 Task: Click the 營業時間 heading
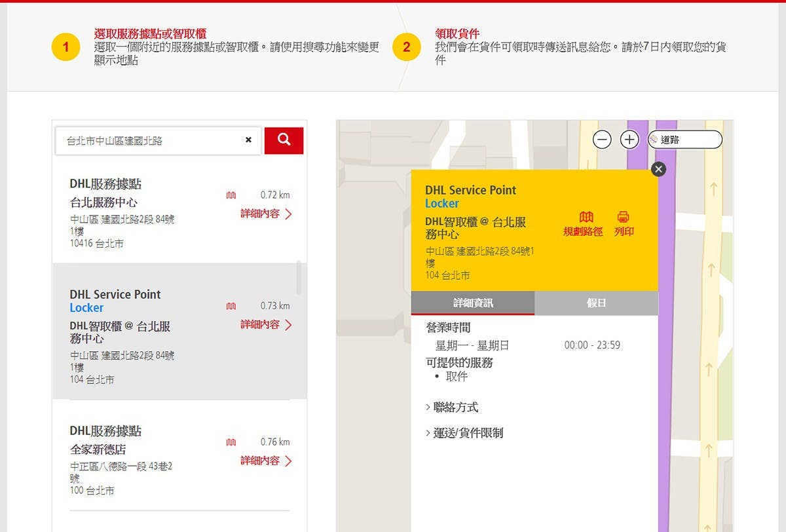(448, 328)
